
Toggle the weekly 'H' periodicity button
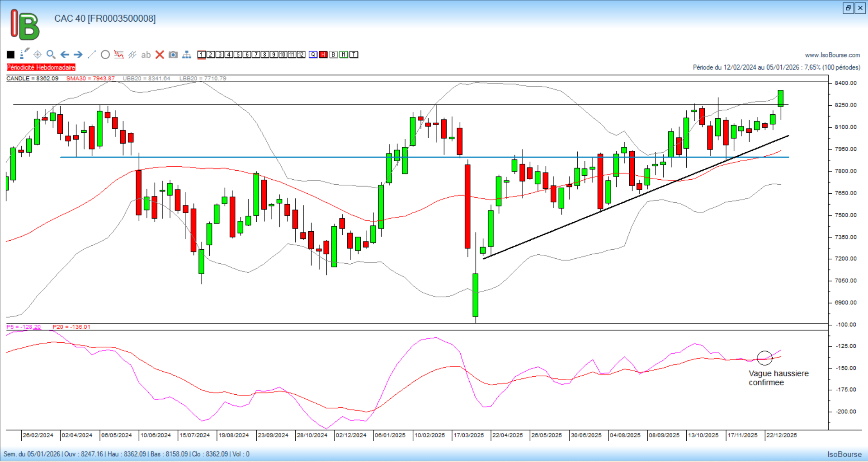pyautogui.click(x=323, y=55)
